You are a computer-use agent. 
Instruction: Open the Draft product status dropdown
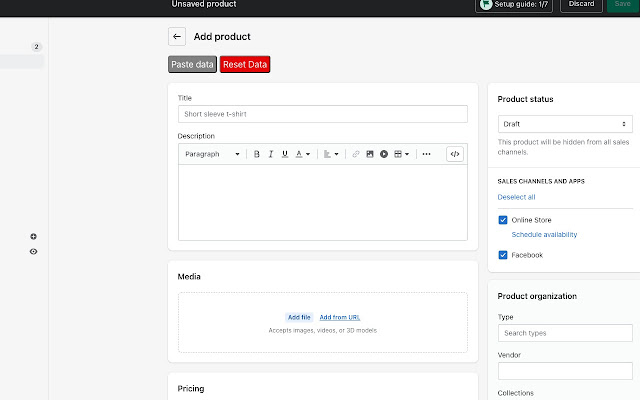[565, 124]
